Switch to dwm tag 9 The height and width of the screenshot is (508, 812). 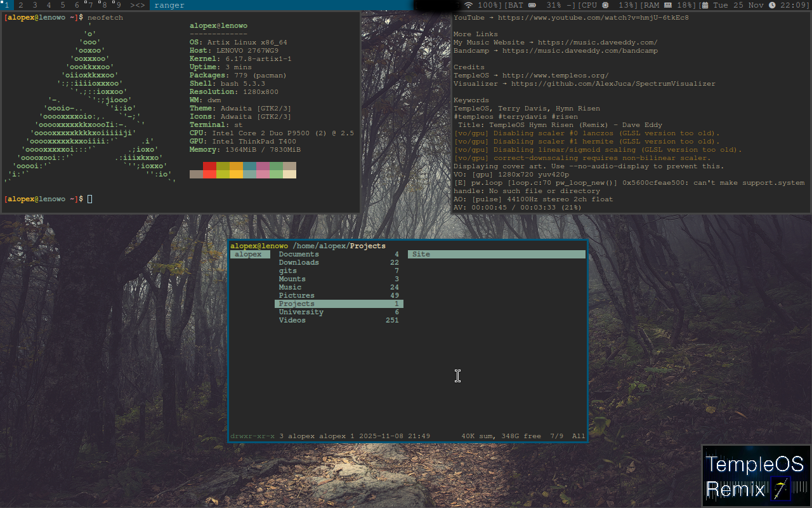[118, 5]
